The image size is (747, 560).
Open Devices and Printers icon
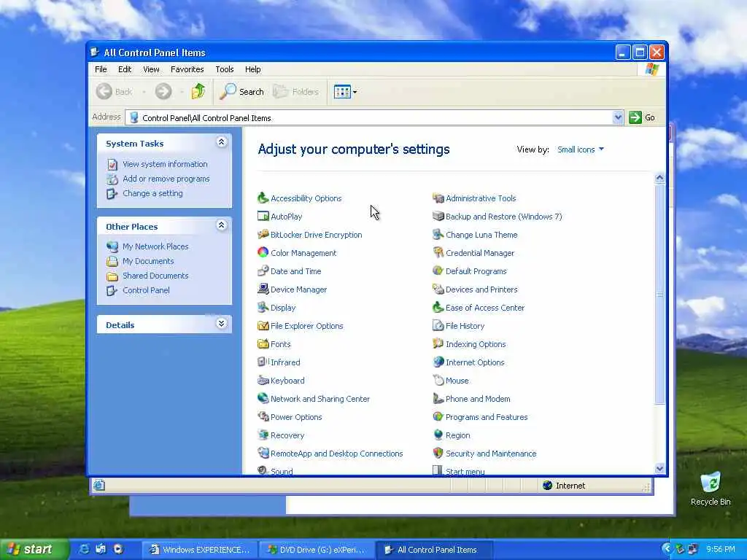click(438, 289)
